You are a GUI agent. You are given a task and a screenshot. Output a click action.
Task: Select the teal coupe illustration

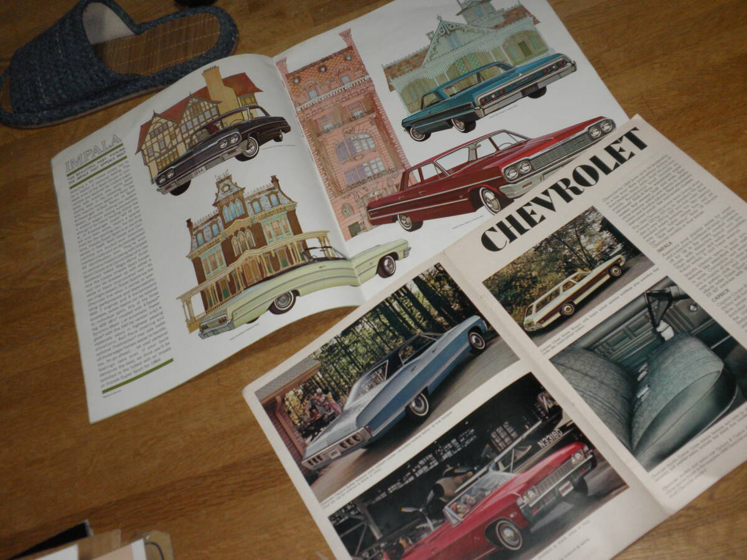[489, 96]
